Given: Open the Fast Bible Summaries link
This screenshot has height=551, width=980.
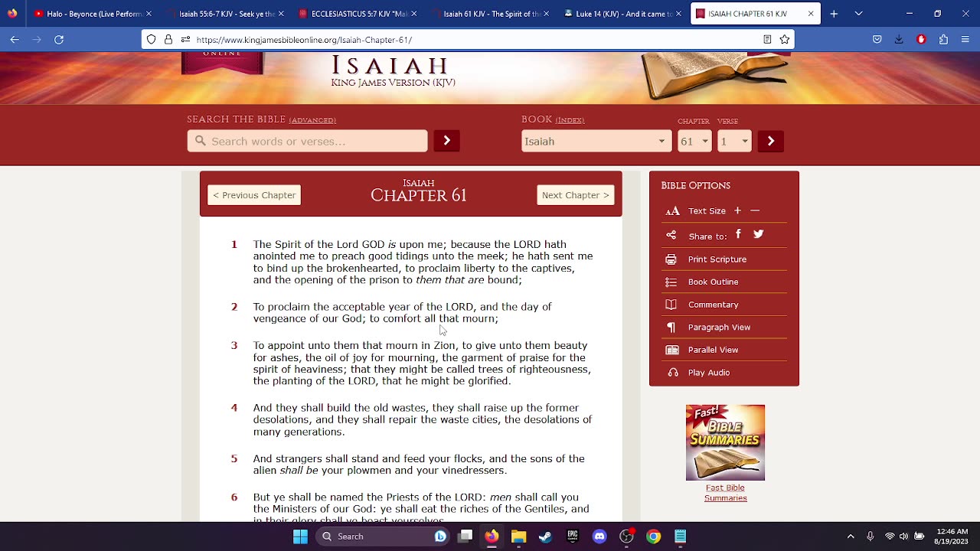Looking at the screenshot, I should tap(725, 493).
